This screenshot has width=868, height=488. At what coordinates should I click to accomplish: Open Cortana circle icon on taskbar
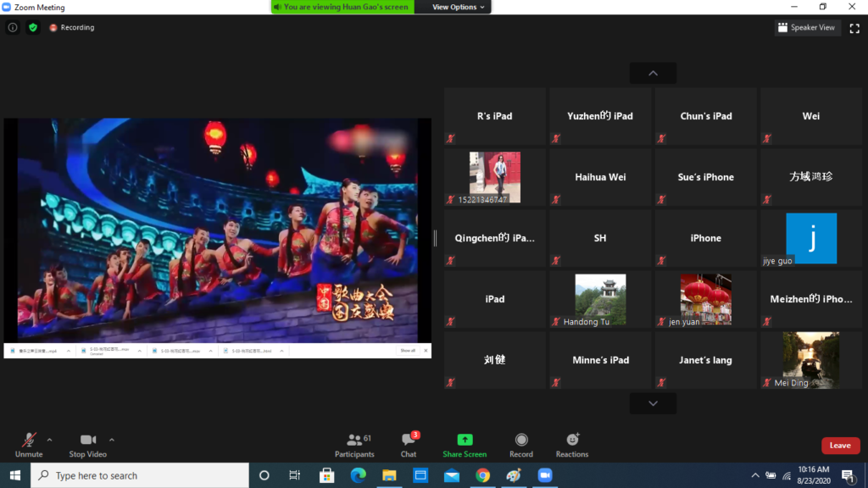pos(264,475)
